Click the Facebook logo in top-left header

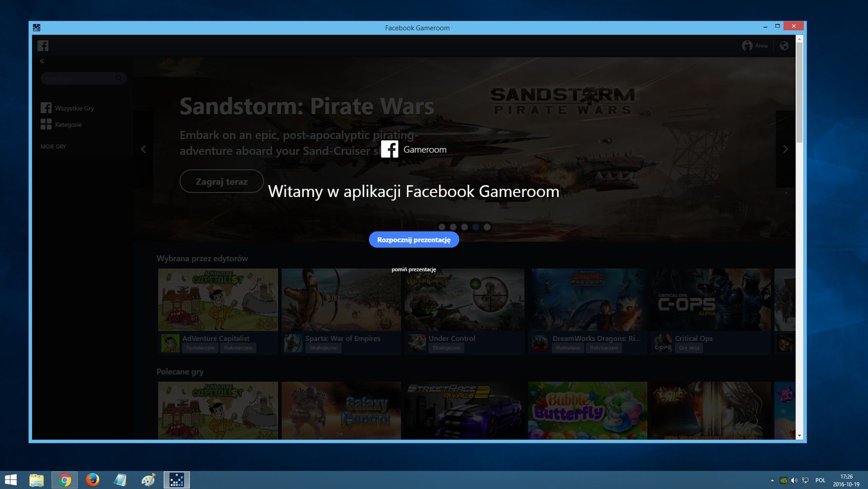click(x=43, y=46)
